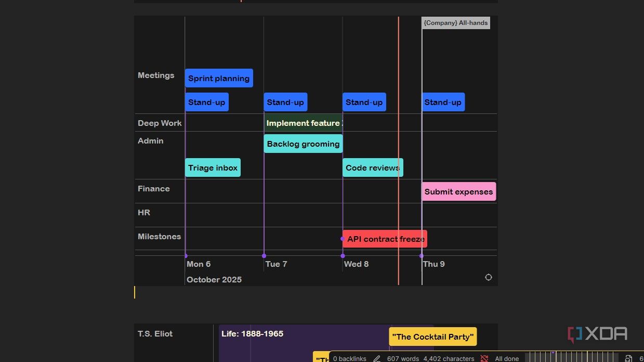Viewport: 644px width, 362px height.
Task: Click the October 2025 month label
Action: point(214,279)
